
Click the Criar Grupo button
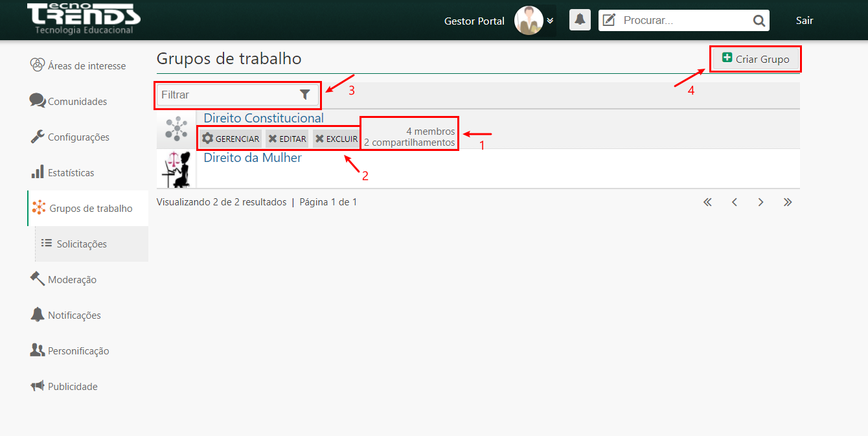click(x=755, y=59)
